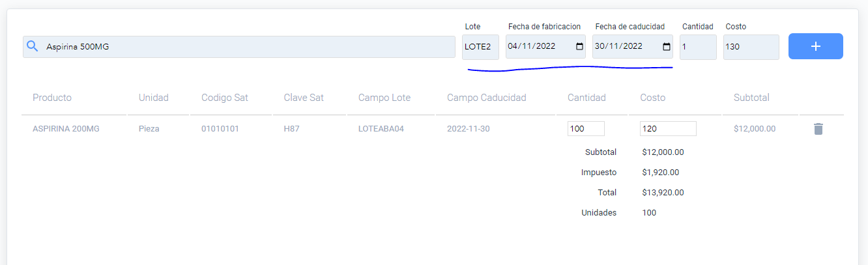
Task: Select the Fecha de fabricacion date field
Action: [x=545, y=47]
